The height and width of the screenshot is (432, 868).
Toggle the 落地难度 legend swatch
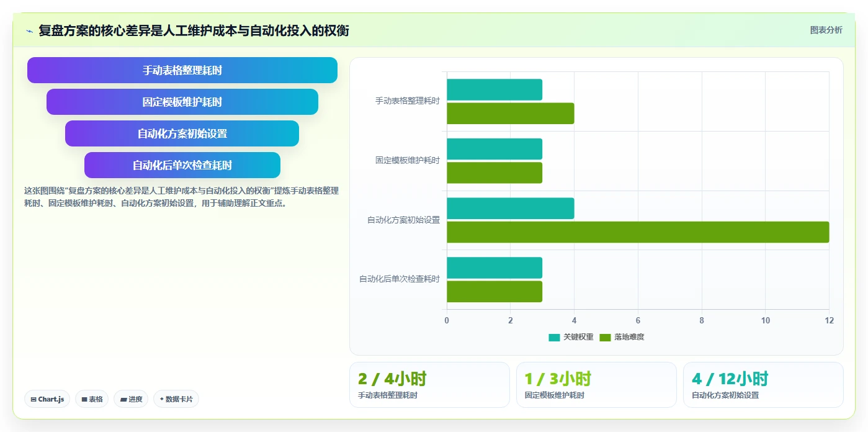(605, 337)
